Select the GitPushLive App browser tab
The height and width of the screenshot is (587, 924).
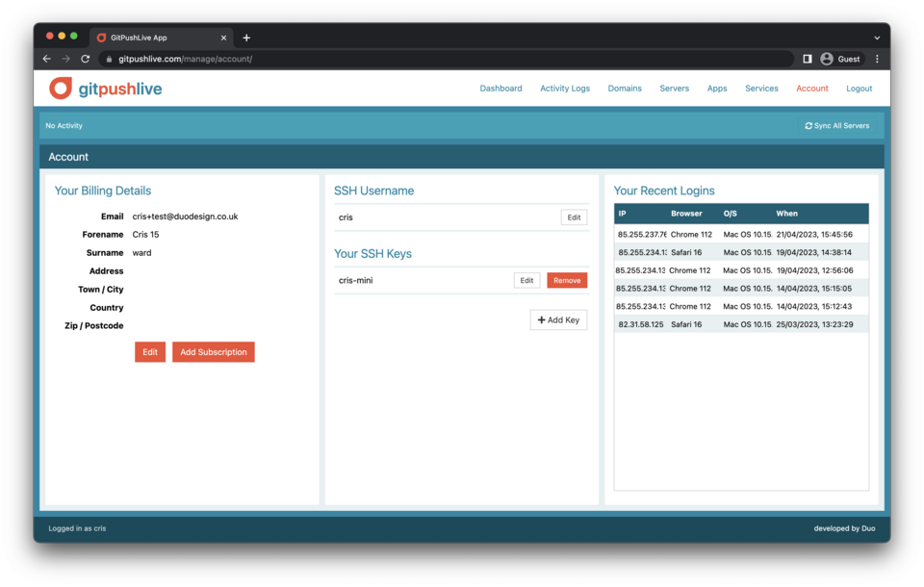click(x=162, y=38)
